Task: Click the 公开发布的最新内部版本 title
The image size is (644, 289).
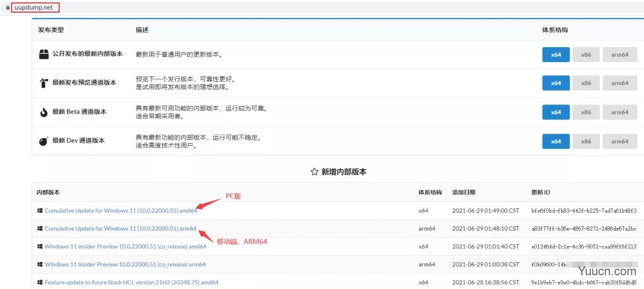Action: (x=88, y=54)
